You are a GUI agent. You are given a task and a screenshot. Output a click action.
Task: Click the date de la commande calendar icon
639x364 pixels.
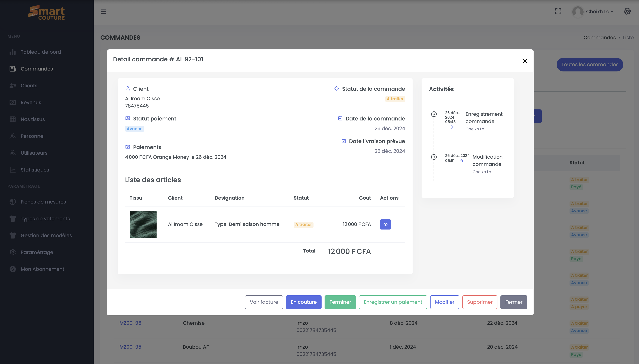pyautogui.click(x=340, y=118)
